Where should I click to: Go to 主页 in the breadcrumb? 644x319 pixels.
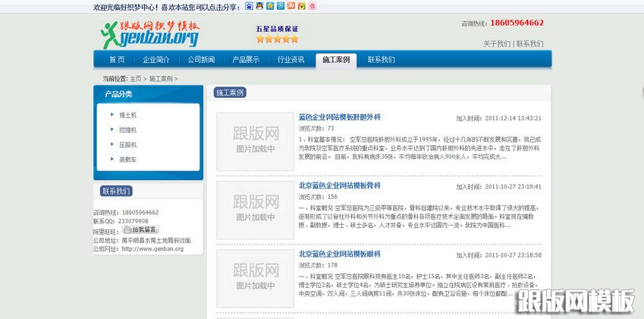136,78
